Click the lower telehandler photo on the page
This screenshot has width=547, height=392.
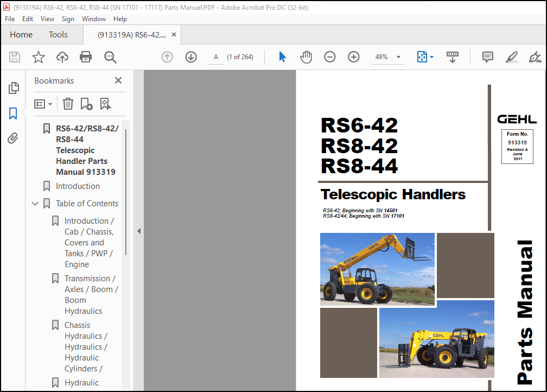click(x=436, y=339)
